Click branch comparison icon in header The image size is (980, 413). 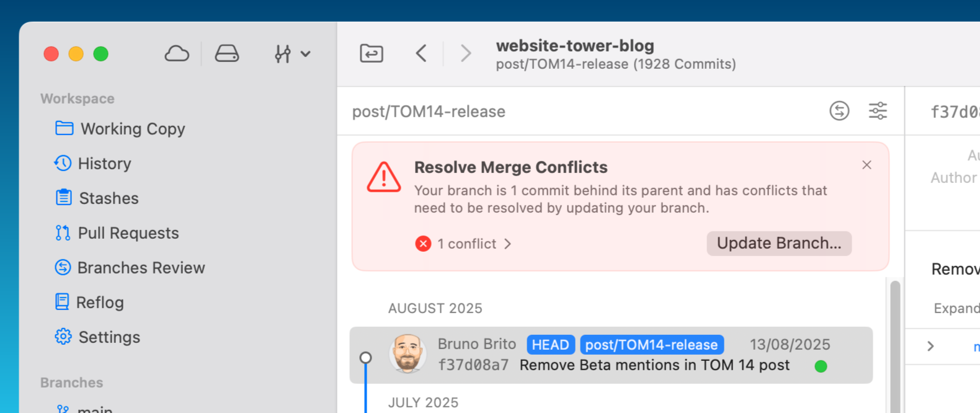(839, 111)
